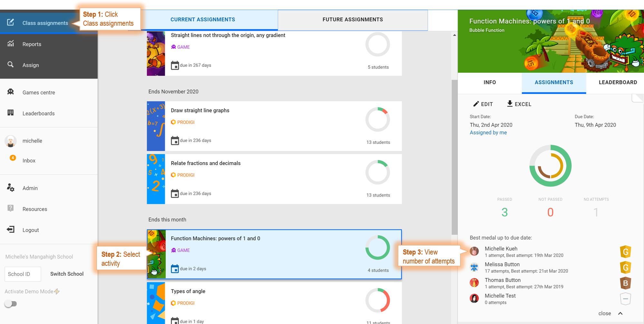
Task: Click the close text link
Action: 605,313
